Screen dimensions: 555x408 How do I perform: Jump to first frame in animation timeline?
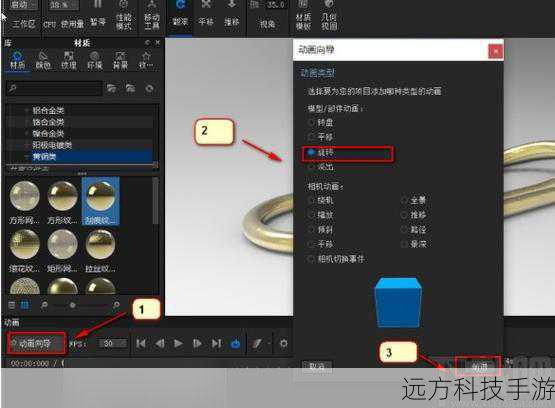coord(141,343)
